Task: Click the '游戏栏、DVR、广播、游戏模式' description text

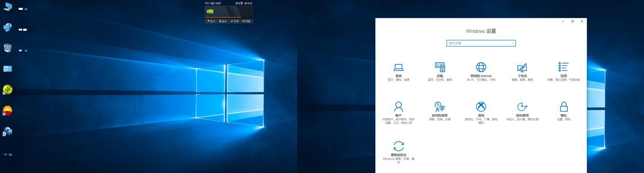Action: click(481, 121)
